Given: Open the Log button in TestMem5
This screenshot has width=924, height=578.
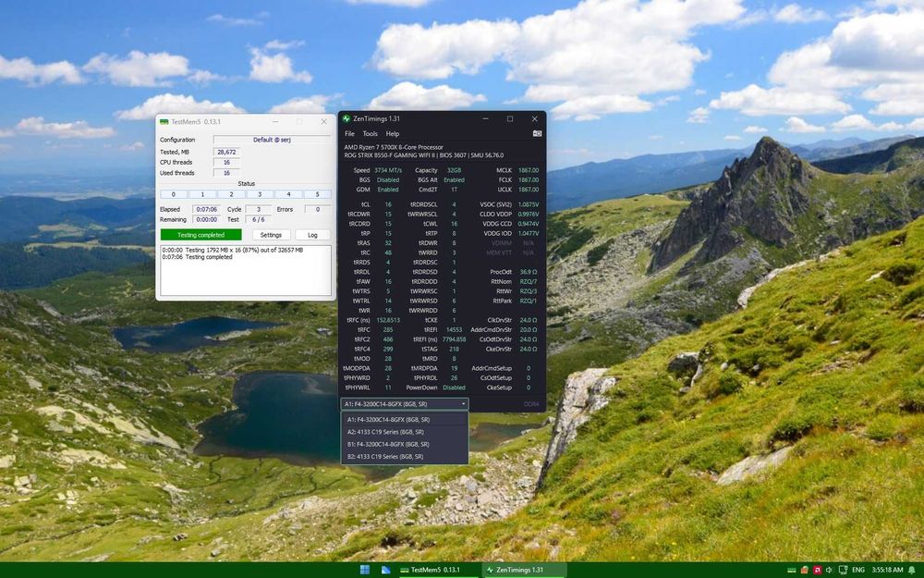Looking at the screenshot, I should click(312, 235).
